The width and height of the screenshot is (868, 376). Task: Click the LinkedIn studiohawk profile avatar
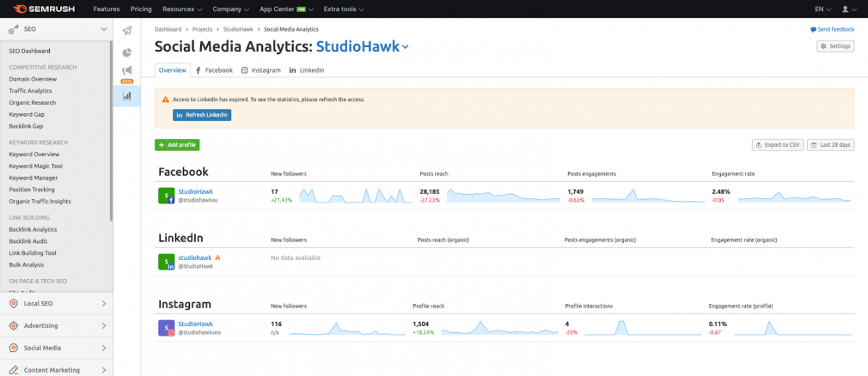[x=167, y=262]
